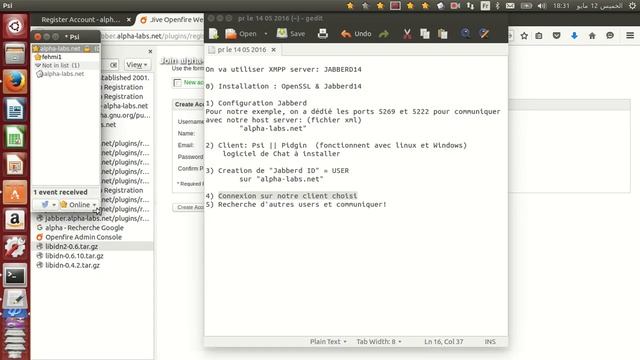Click the Open file button in gedit

[x=241, y=34]
